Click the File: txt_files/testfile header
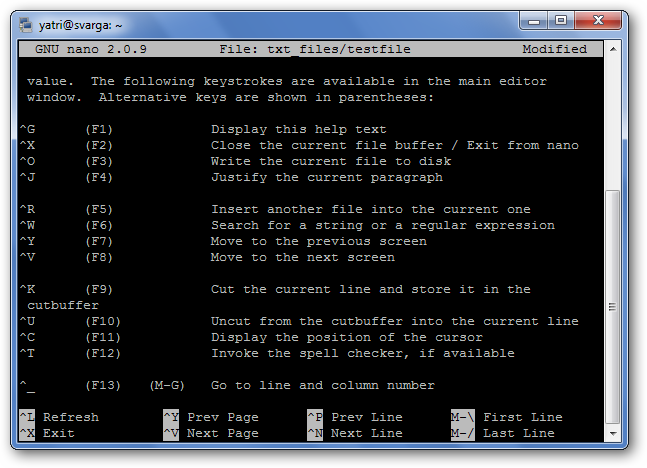Viewport: 647px width, 468px height. 315,49
